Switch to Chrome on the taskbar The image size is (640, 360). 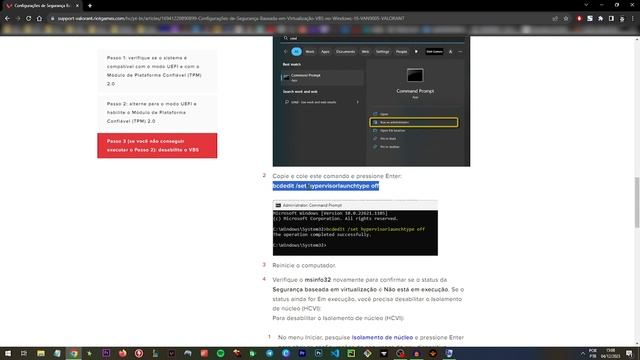coord(73,353)
